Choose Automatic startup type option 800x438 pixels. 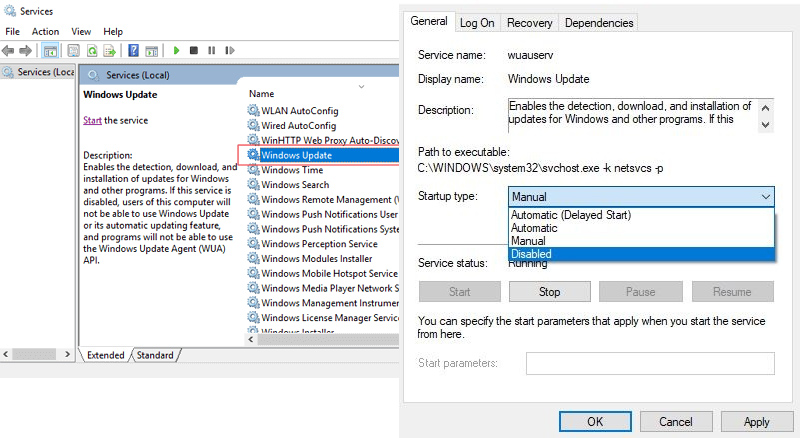click(641, 228)
